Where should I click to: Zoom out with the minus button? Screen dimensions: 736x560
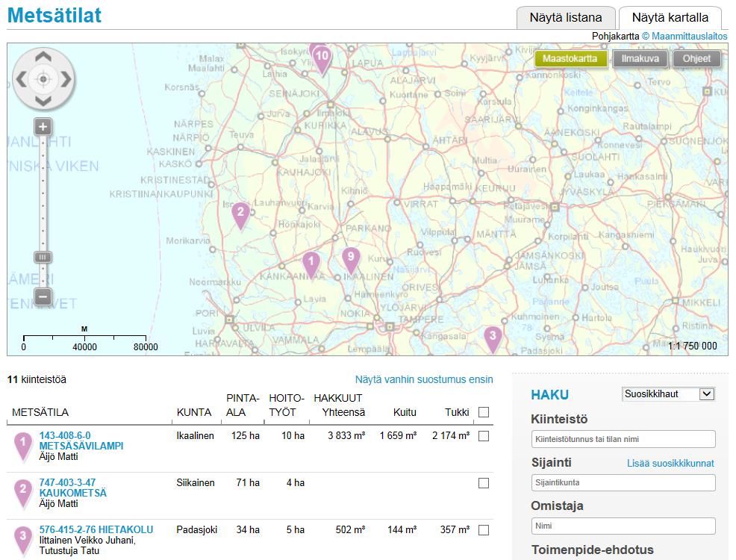pyautogui.click(x=43, y=296)
